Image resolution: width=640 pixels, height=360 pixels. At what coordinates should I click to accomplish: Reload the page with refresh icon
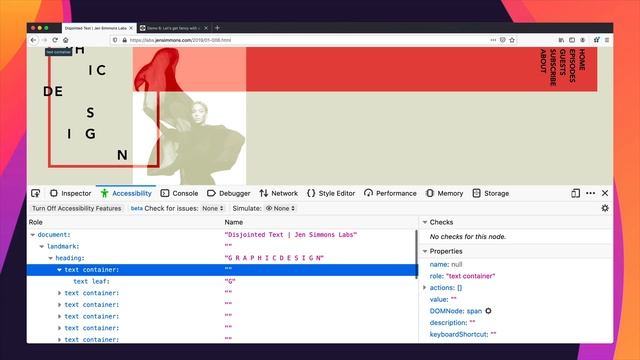coord(55,40)
